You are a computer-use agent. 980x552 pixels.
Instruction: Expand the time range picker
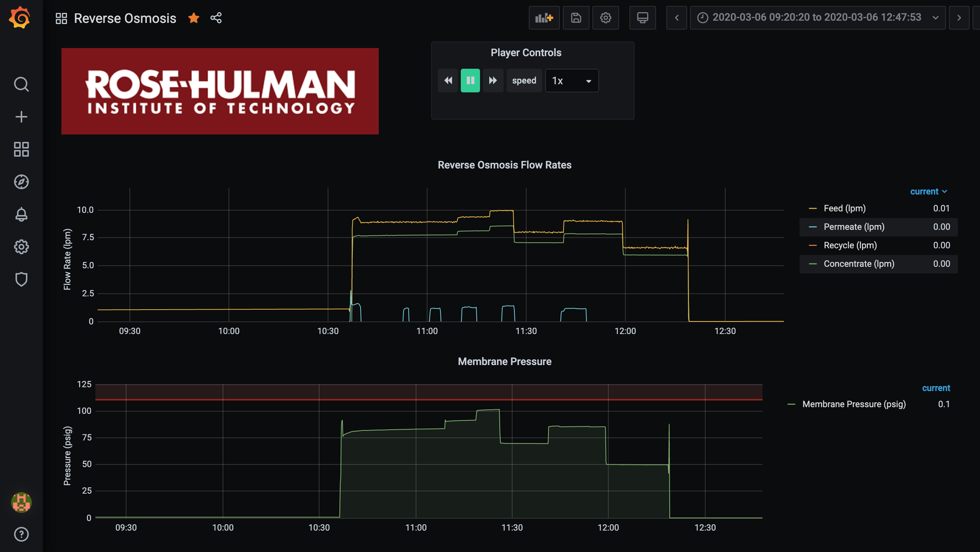coord(817,18)
